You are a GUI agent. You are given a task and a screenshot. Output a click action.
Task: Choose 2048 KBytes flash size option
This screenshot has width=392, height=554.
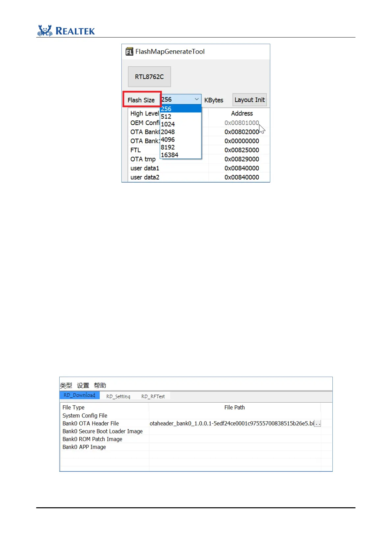[x=181, y=132]
